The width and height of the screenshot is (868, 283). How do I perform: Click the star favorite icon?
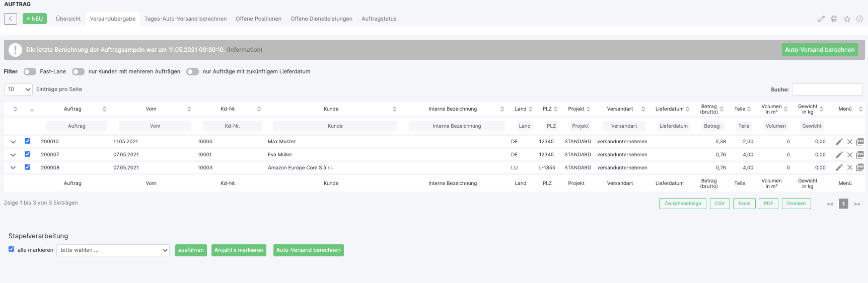847,19
